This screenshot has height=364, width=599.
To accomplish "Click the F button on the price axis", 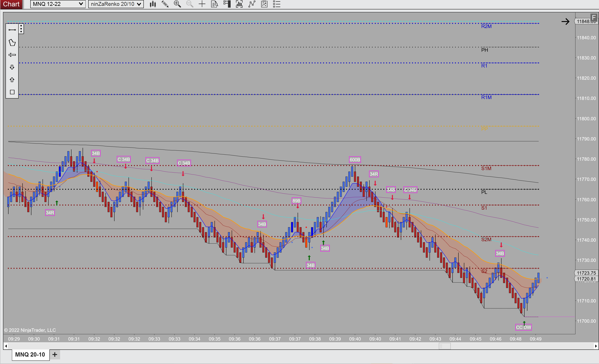I will tap(594, 18).
